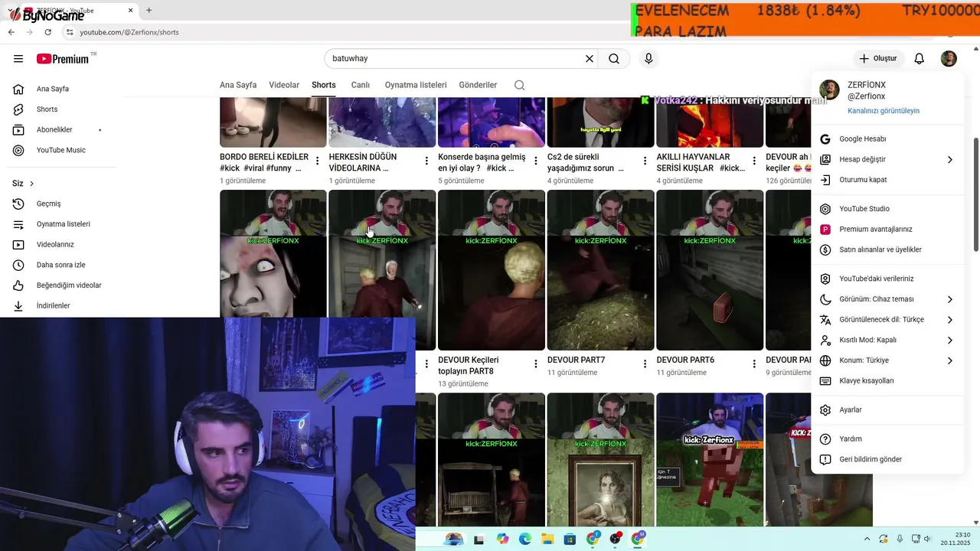Open Microsoft Edge from taskbar
Viewport: 980px width, 551px height.
(524, 540)
